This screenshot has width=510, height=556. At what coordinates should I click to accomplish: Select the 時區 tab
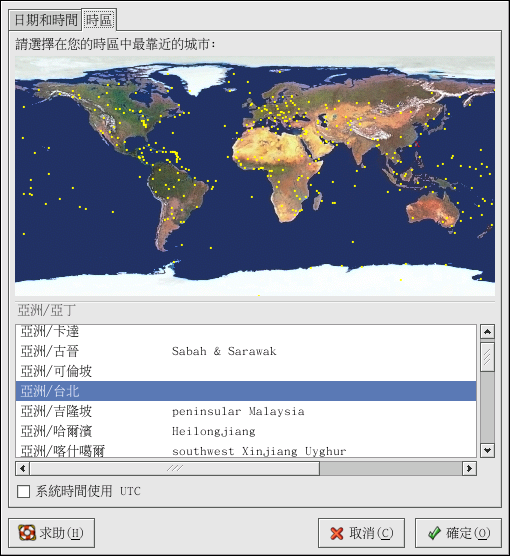(99, 20)
